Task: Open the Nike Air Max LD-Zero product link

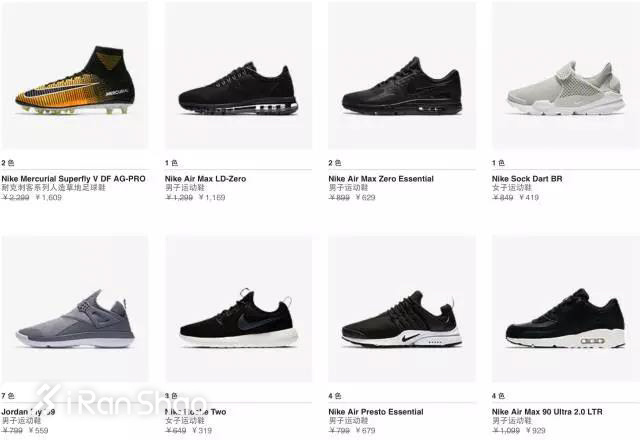Action: pyautogui.click(x=205, y=179)
